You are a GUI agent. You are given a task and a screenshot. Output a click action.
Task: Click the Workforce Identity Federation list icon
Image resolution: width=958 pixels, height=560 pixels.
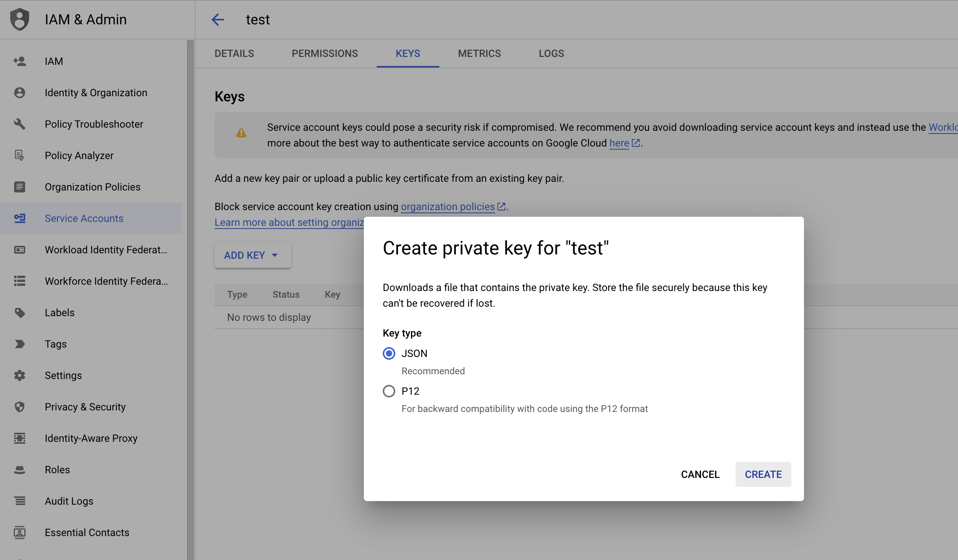[20, 281]
